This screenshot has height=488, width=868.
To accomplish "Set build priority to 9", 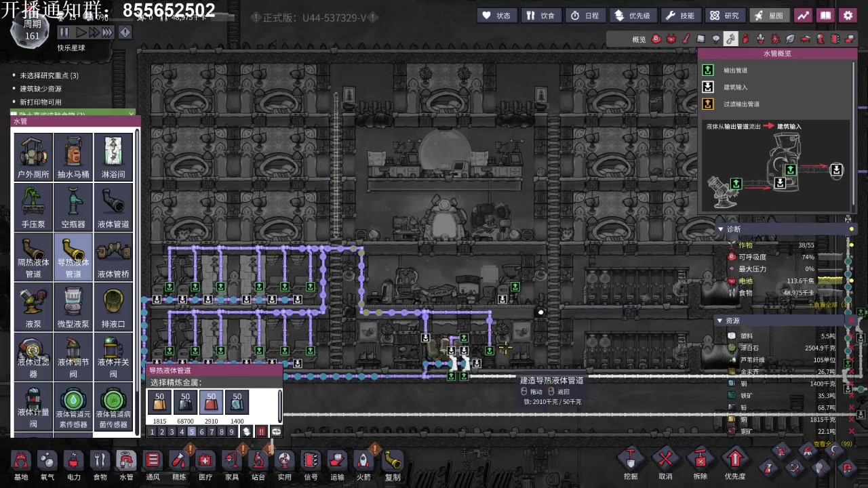I will (231, 432).
